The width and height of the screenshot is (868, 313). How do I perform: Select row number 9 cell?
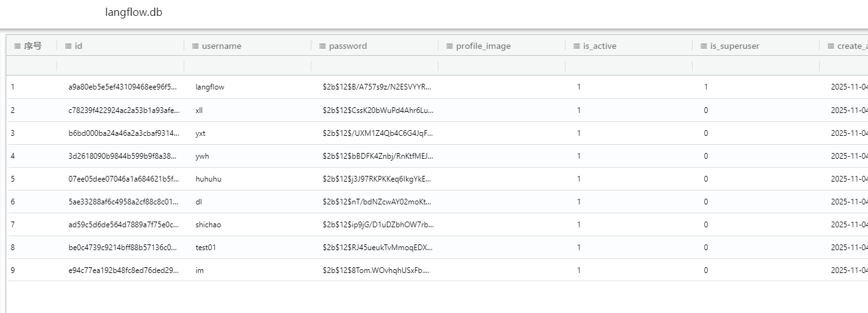(x=13, y=270)
